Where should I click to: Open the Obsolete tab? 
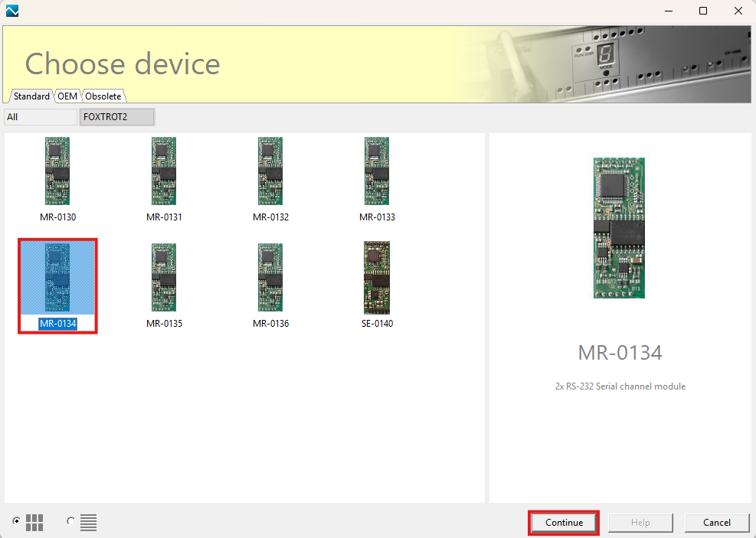point(103,96)
